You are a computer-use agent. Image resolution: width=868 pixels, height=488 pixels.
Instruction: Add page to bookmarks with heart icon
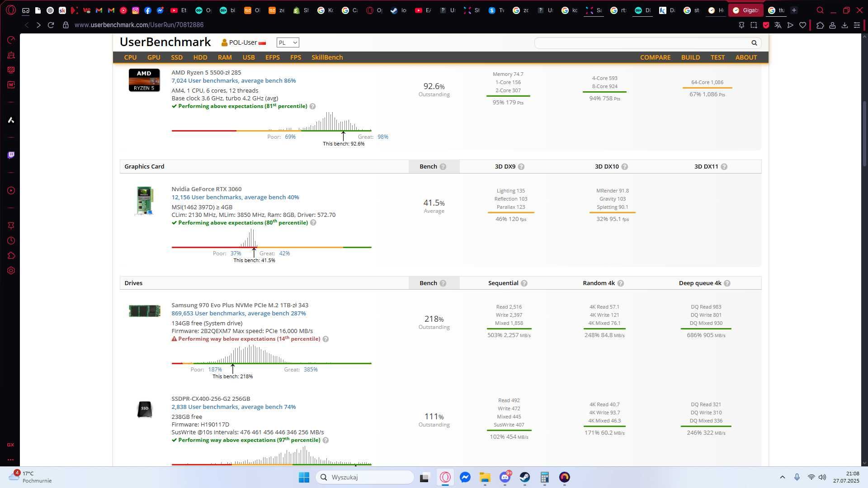(x=802, y=25)
